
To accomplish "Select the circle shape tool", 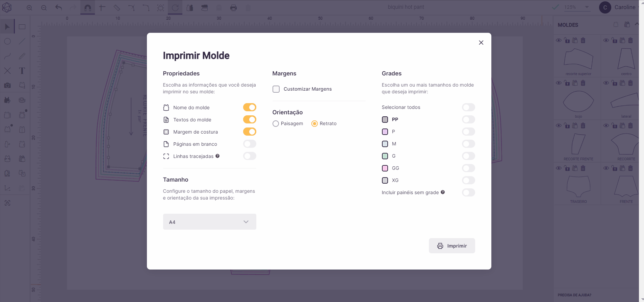I will pyautogui.click(x=7, y=41).
